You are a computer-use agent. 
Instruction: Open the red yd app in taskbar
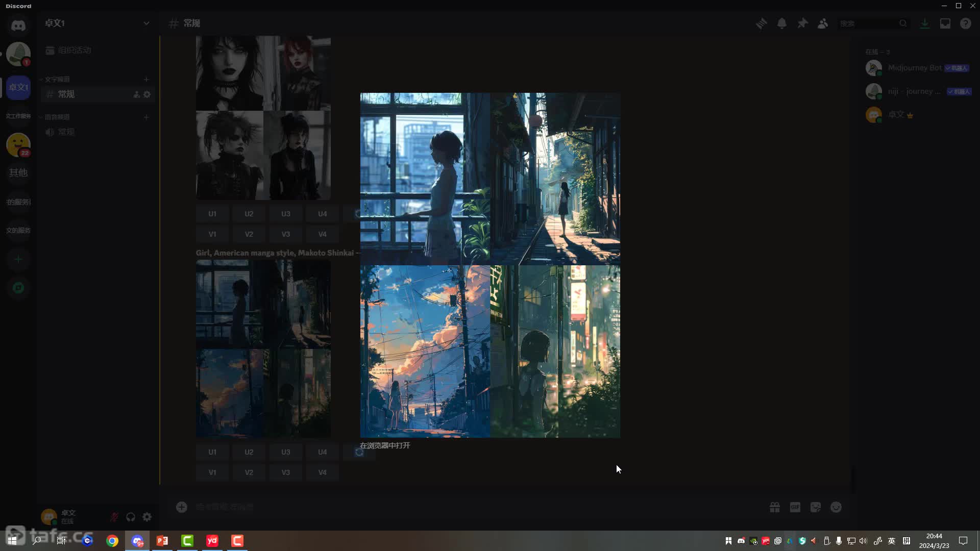pyautogui.click(x=212, y=541)
